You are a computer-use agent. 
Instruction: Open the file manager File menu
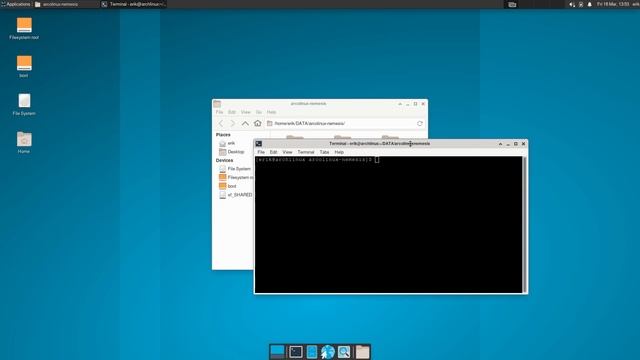pyautogui.click(x=219, y=112)
